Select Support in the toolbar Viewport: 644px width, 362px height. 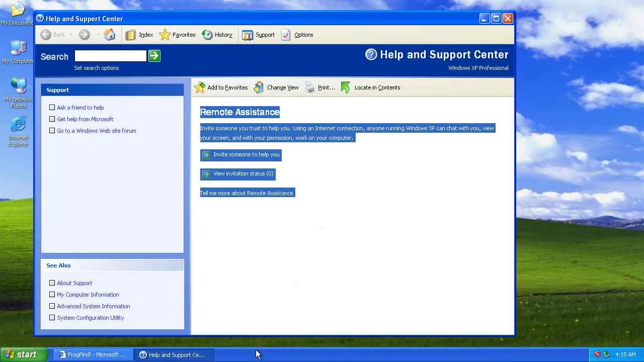258,35
